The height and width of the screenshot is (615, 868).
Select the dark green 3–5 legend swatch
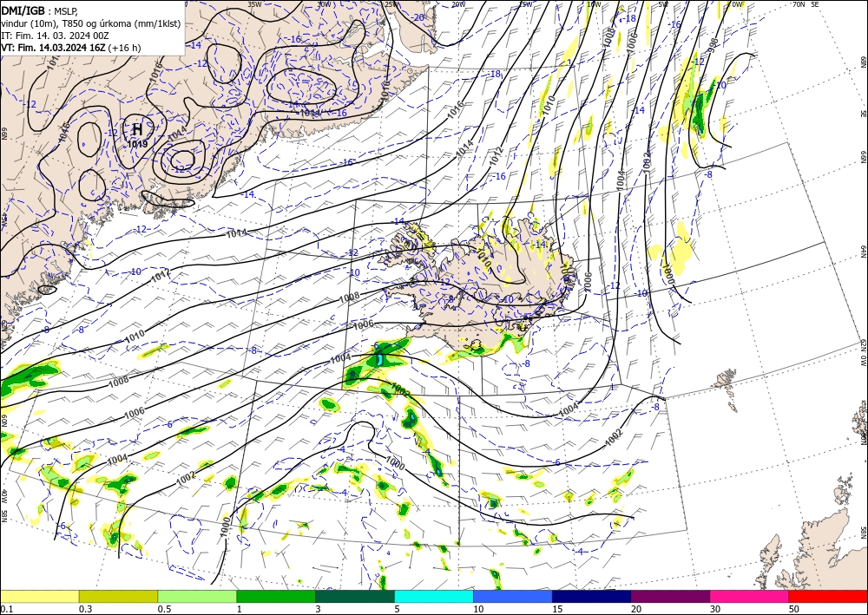355,596
